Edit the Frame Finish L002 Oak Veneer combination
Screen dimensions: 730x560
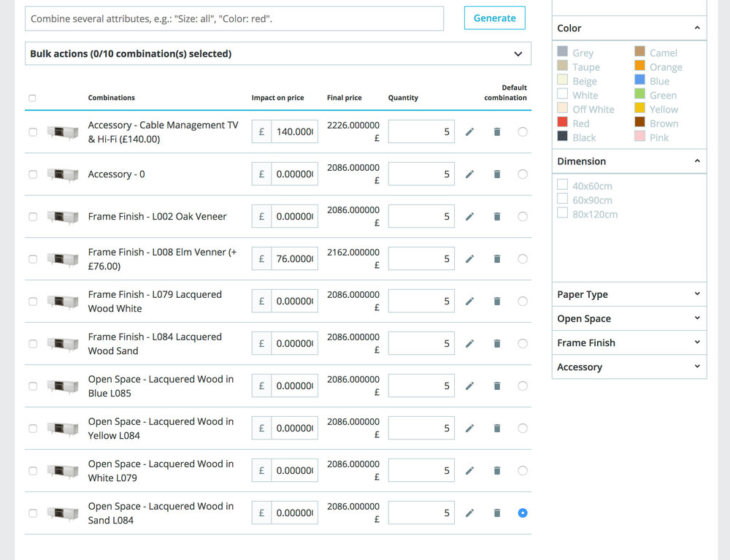coord(469,216)
